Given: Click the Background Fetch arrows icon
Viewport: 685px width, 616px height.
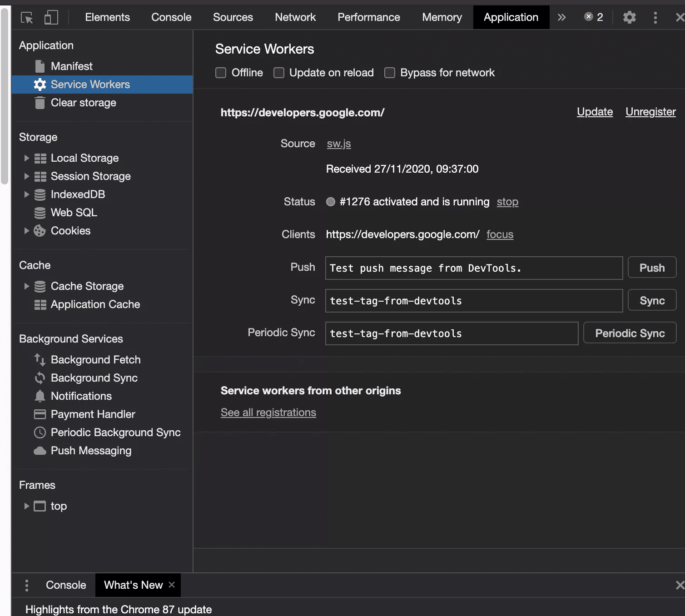Looking at the screenshot, I should coord(40,360).
